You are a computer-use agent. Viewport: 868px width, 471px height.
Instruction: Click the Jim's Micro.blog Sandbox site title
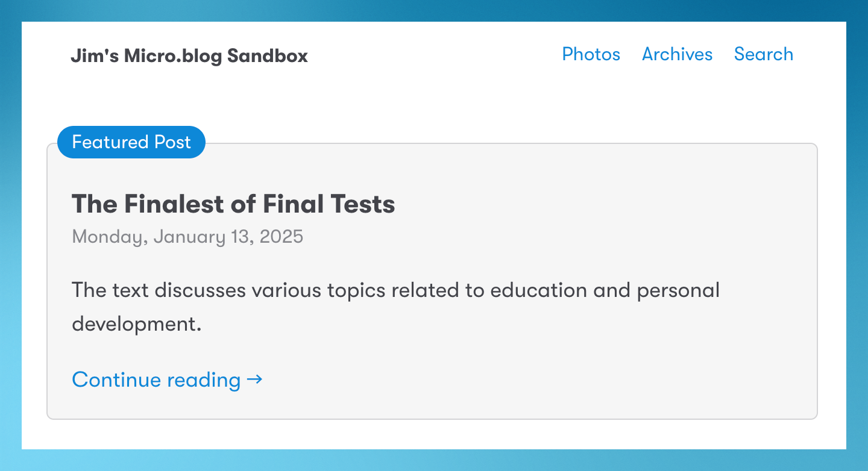pyautogui.click(x=189, y=56)
